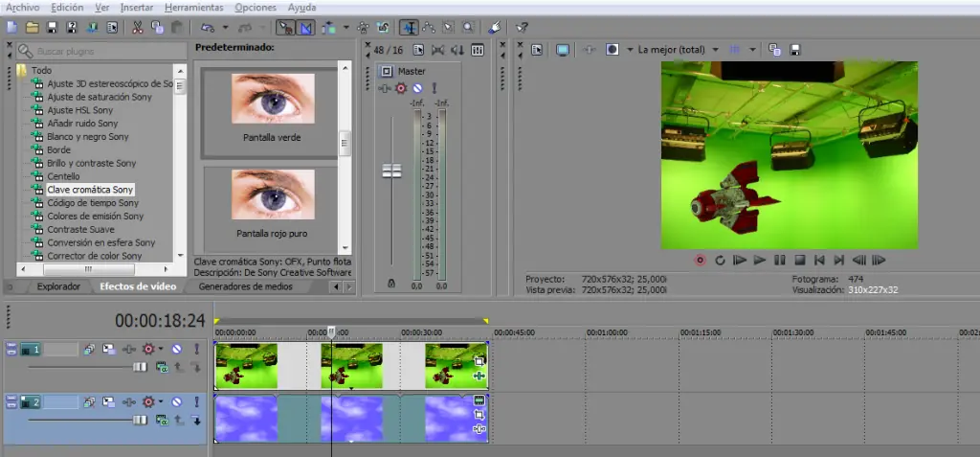Select the zoom magnifier edit tool
980x457 pixels.
coord(468,28)
